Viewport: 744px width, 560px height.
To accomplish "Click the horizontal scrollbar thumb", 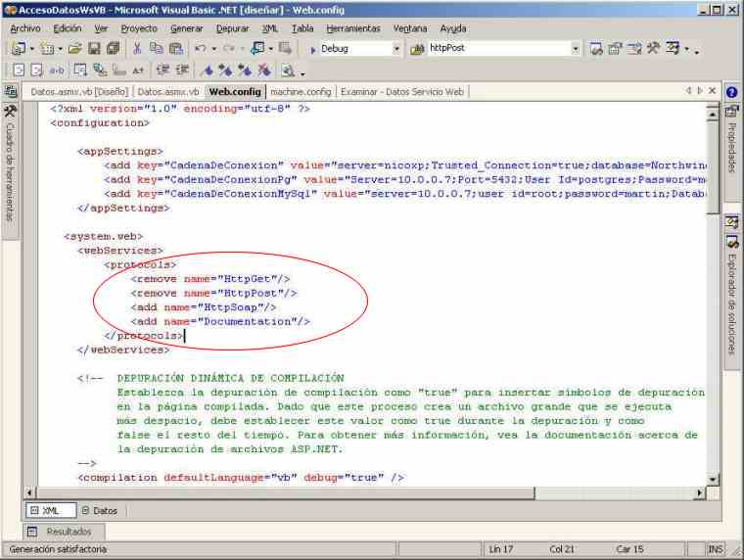I will pos(286,493).
